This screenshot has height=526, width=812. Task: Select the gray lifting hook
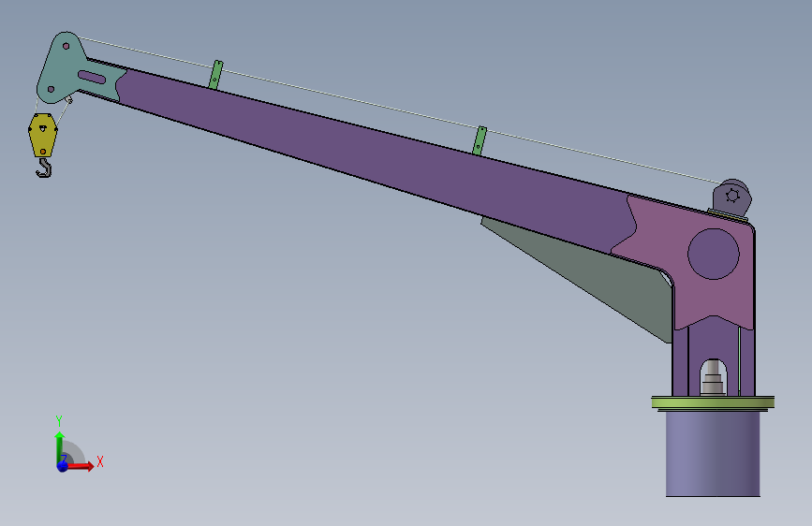pos(45,168)
